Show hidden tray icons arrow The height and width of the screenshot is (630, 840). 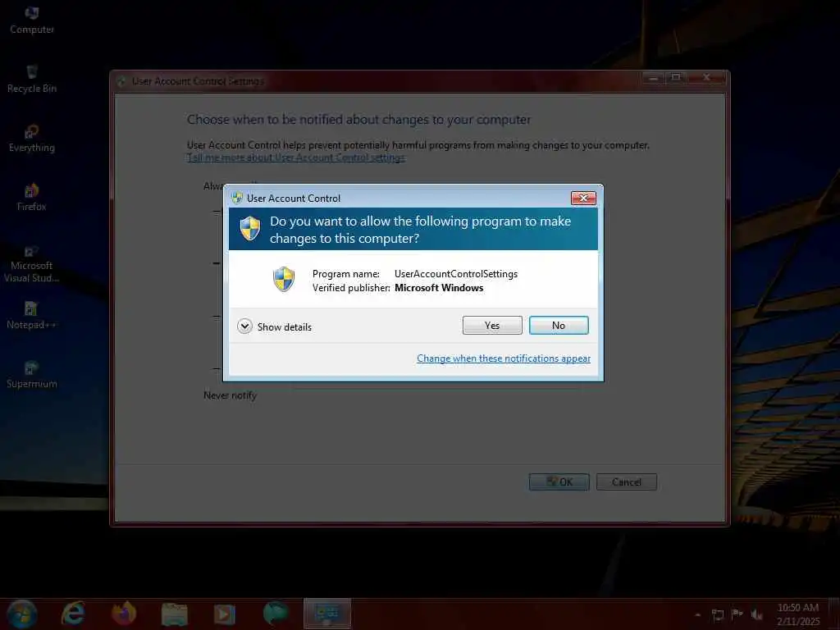pyautogui.click(x=697, y=615)
